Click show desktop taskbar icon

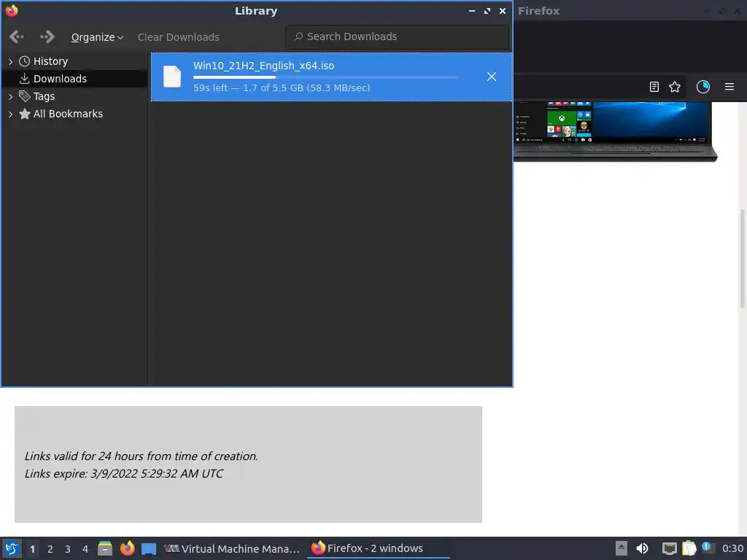coord(149,548)
